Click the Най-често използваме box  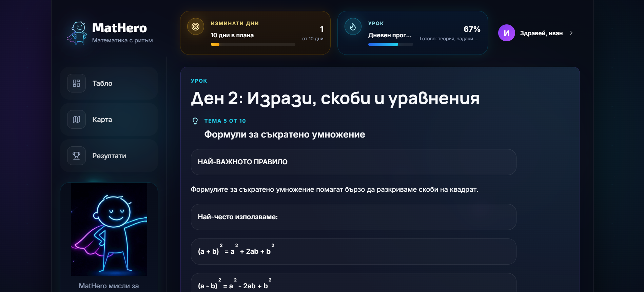tap(353, 217)
